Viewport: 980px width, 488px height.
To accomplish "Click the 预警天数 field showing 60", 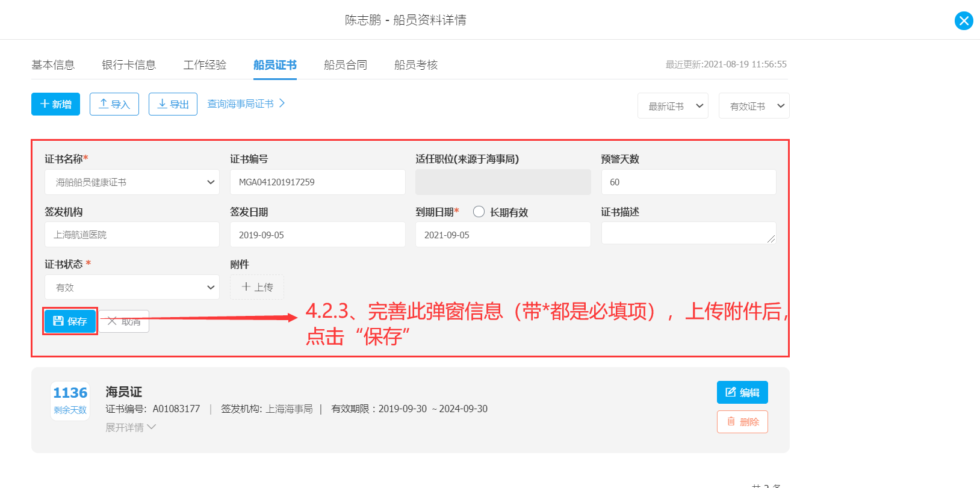I will click(x=689, y=182).
